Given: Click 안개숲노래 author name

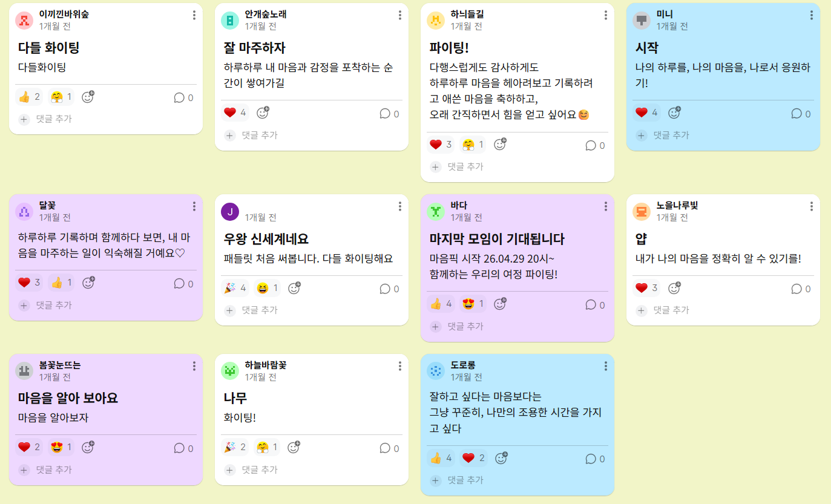Looking at the screenshot, I should [266, 14].
